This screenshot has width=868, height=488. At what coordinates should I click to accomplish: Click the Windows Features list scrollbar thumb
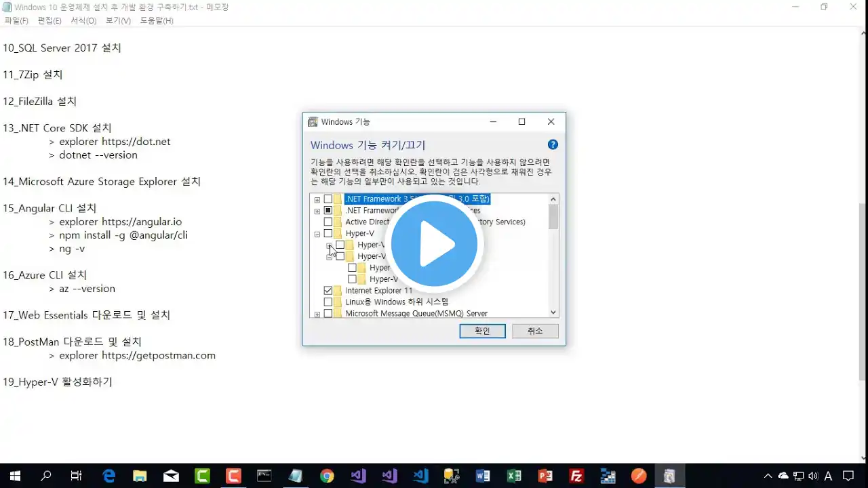pos(553,217)
